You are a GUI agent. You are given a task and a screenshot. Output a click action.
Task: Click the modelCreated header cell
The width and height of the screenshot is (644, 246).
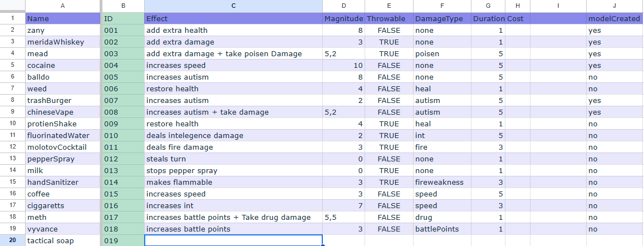[615, 18]
